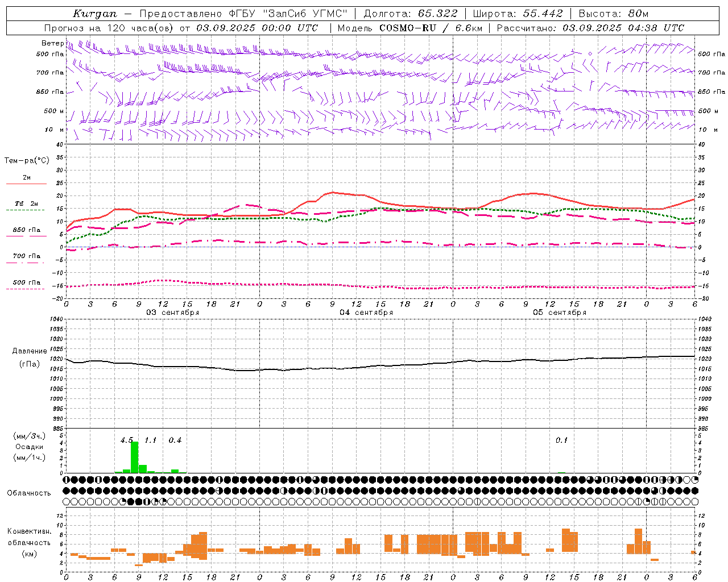Click the Облачность cloudiness label
This screenshot has height=582, width=728.
(x=29, y=493)
